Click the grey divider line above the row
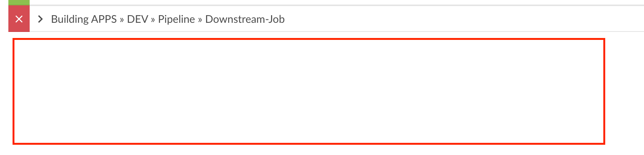This screenshot has height=155, width=644. pos(337,5)
